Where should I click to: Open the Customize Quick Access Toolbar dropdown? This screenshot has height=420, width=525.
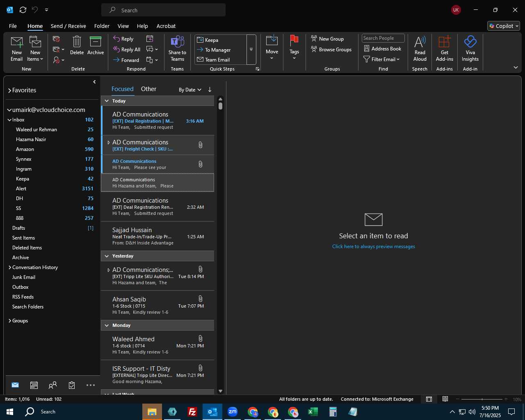[46, 10]
